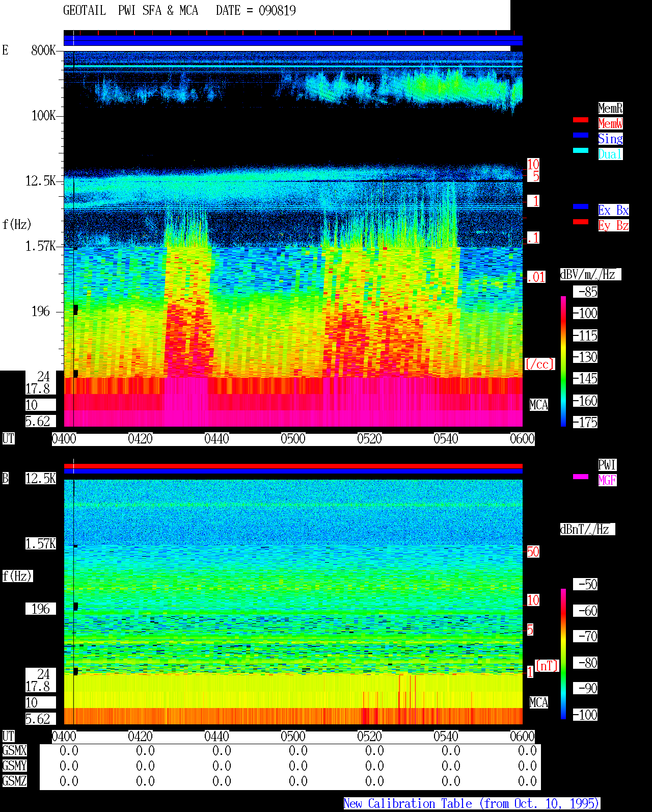Click the 800K frequency axis label
Screen dimensions: 652x812
click(43, 50)
